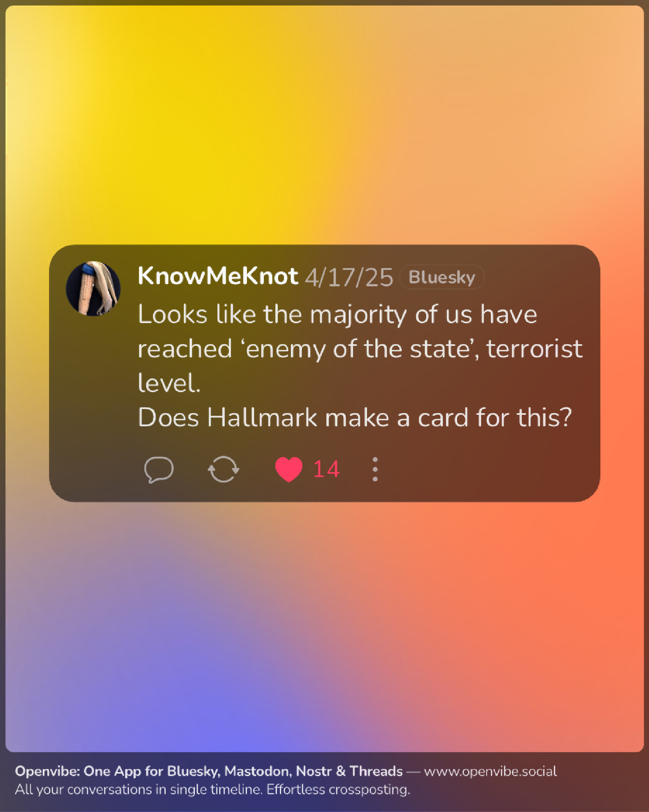Screen dimensions: 649x812
Task: Click the Bluesky network badge
Action: click(442, 277)
